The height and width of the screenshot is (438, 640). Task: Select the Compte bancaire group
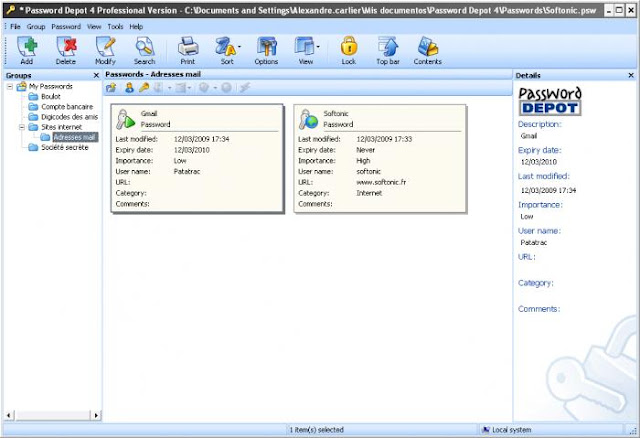pyautogui.click(x=67, y=107)
